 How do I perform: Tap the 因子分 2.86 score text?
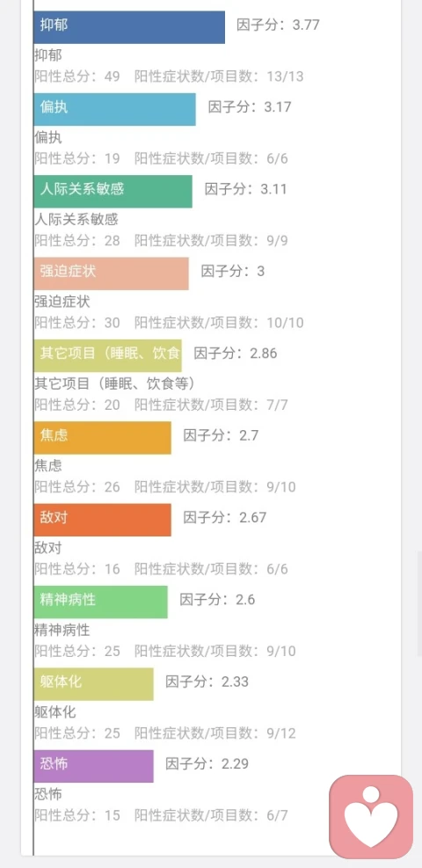235,354
